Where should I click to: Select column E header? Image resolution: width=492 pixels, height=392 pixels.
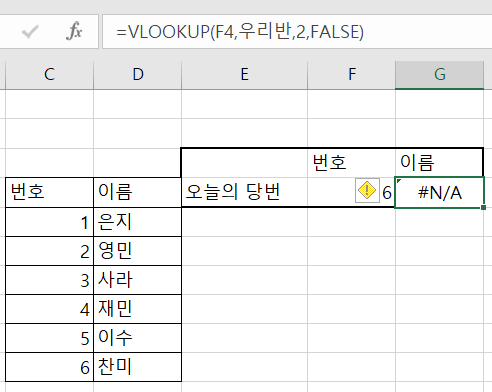[245, 75]
